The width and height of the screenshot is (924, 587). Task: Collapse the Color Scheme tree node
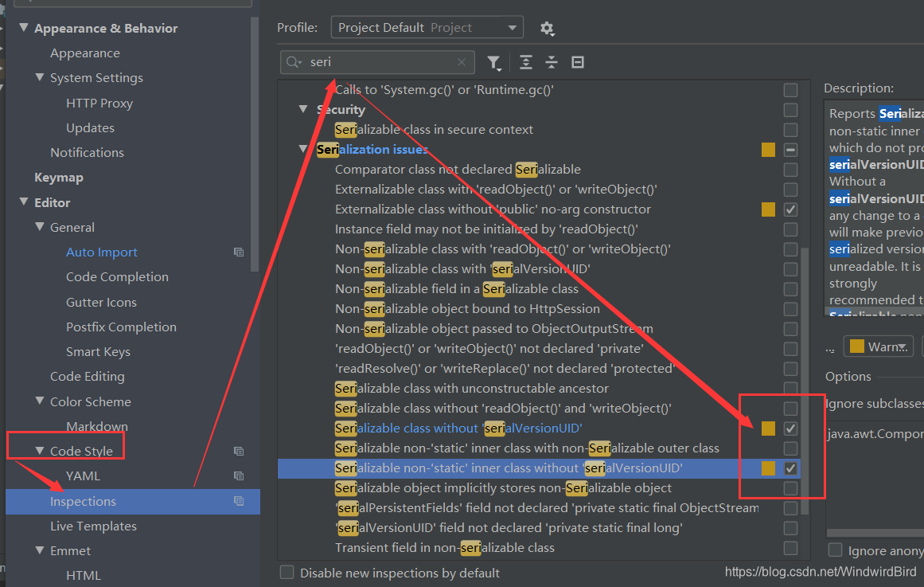pyautogui.click(x=40, y=401)
